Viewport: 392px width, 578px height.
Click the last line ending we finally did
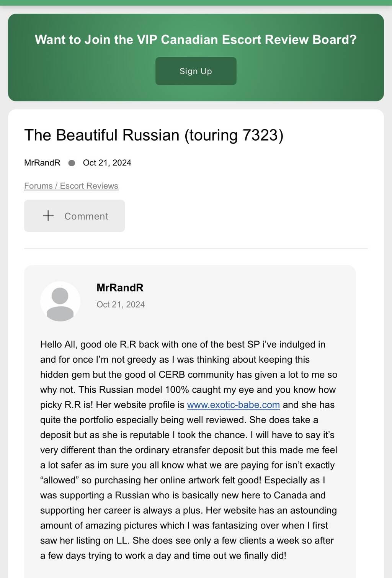pyautogui.click(x=163, y=556)
